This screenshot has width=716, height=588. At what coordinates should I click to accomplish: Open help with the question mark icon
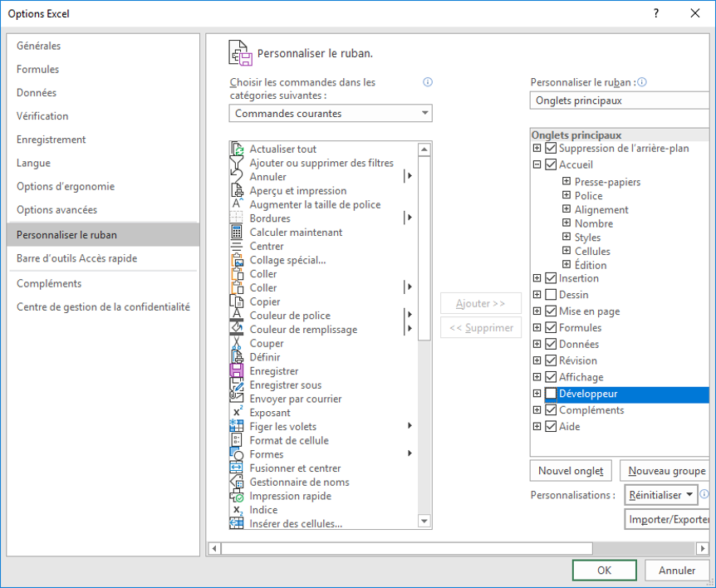(x=656, y=13)
